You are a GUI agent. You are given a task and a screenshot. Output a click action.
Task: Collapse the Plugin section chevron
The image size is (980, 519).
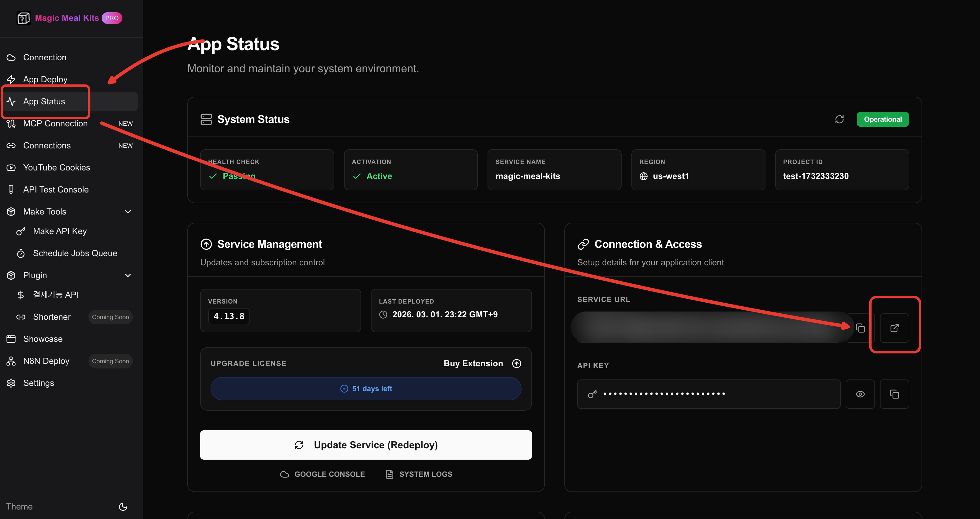pos(128,275)
